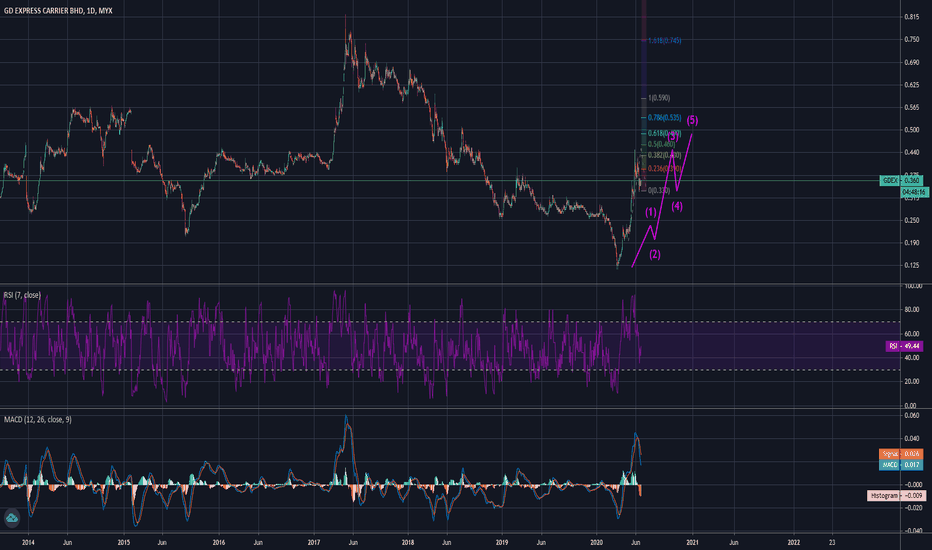Click the GDEX 0.360 price tag
Screen dimensions: 932x550
[x=901, y=180]
